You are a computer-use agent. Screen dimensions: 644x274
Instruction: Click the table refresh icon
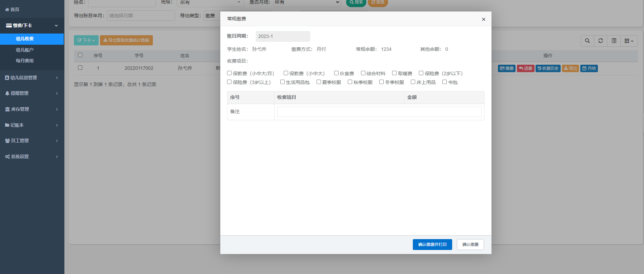click(x=601, y=41)
